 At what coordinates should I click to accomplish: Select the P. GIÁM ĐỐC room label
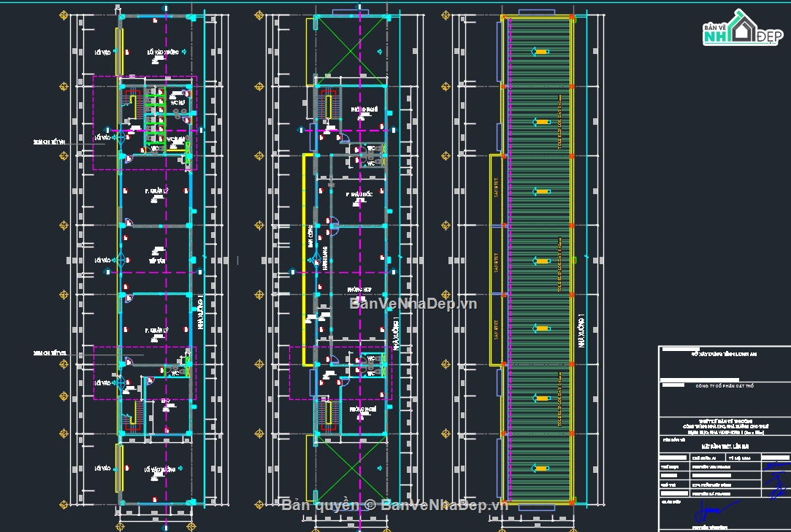tap(359, 194)
